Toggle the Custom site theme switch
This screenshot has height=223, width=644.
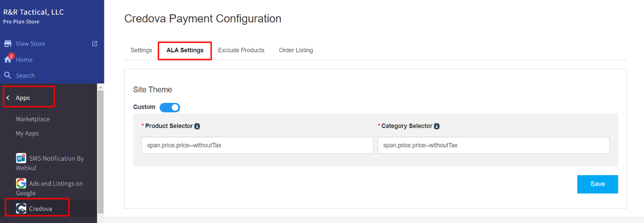click(170, 107)
